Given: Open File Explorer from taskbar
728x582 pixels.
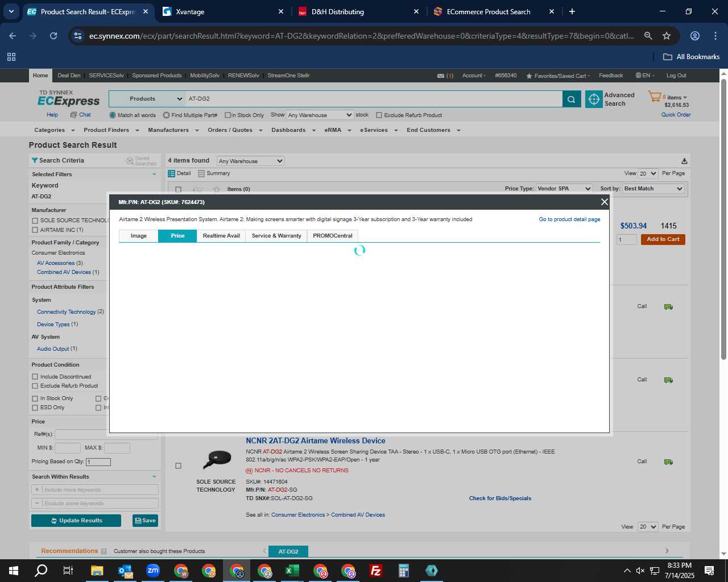Looking at the screenshot, I should (x=97, y=571).
